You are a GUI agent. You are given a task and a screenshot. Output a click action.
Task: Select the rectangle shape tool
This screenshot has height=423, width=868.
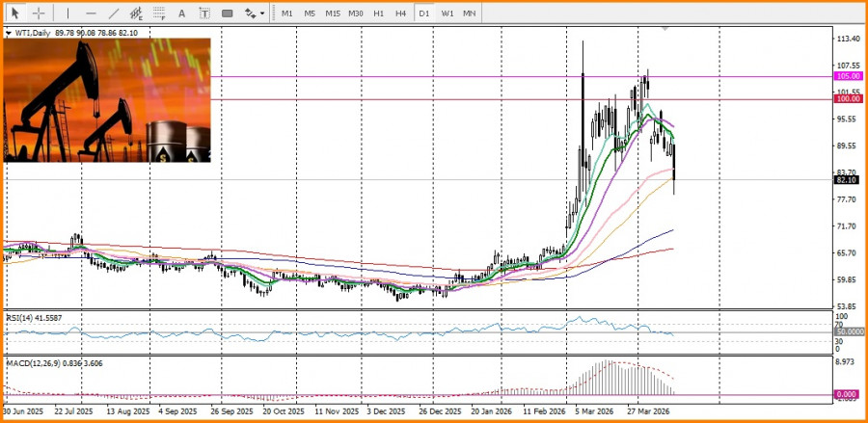tap(228, 13)
